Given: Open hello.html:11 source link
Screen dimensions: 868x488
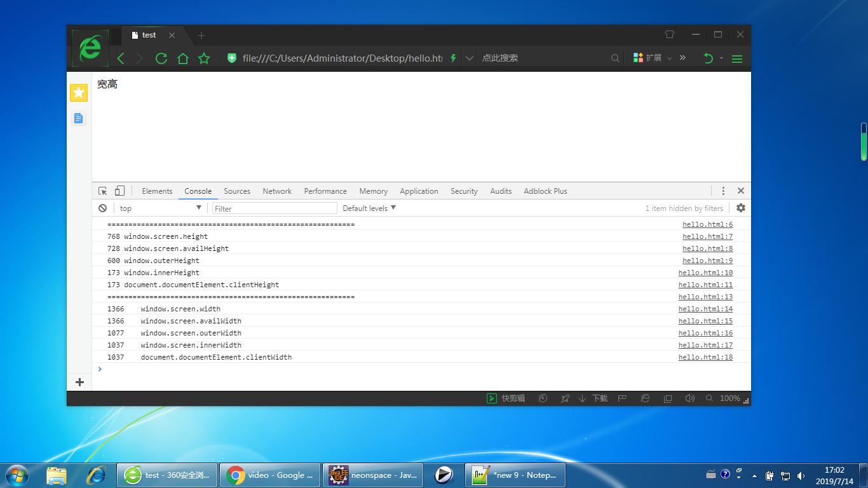Looking at the screenshot, I should tap(705, 285).
